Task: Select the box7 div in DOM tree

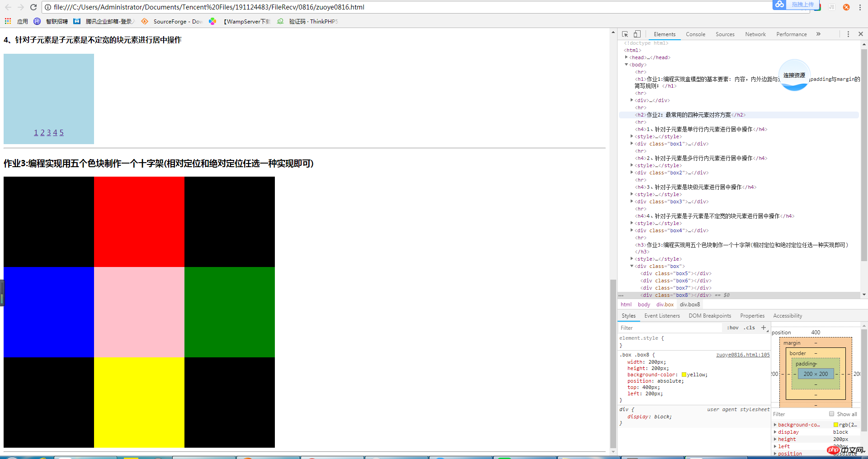Action: 675,288
